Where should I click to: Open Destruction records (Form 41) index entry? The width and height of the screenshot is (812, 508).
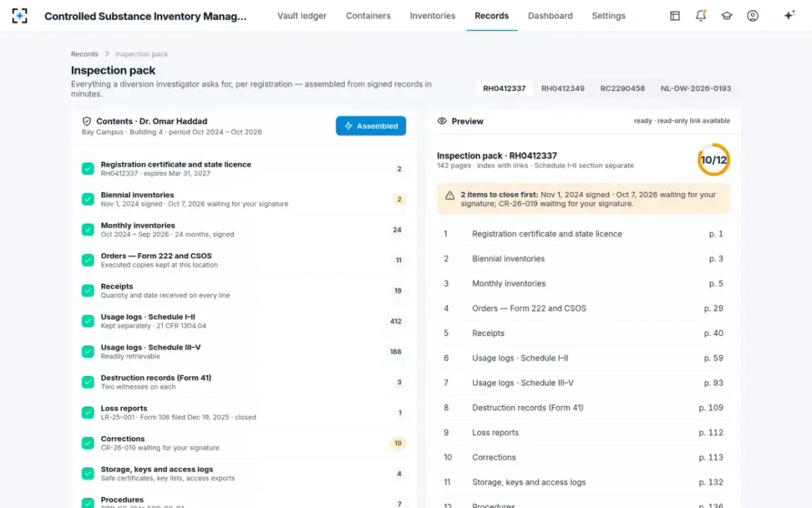[583, 408]
